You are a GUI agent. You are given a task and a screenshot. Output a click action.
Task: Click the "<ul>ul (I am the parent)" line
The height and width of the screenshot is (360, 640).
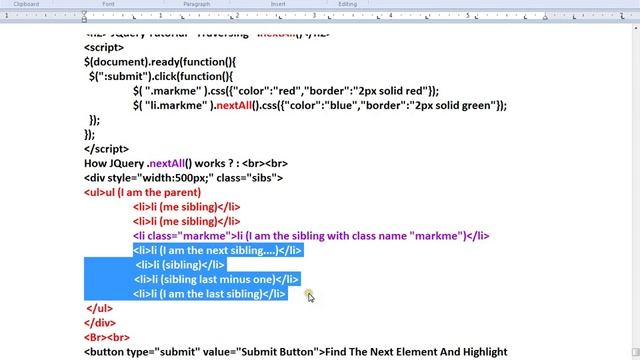(142, 192)
